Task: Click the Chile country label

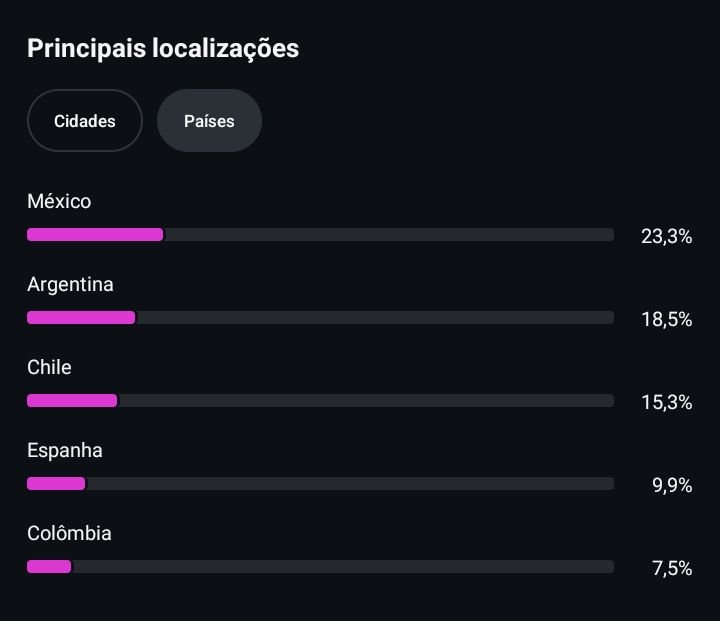Action: (49, 367)
